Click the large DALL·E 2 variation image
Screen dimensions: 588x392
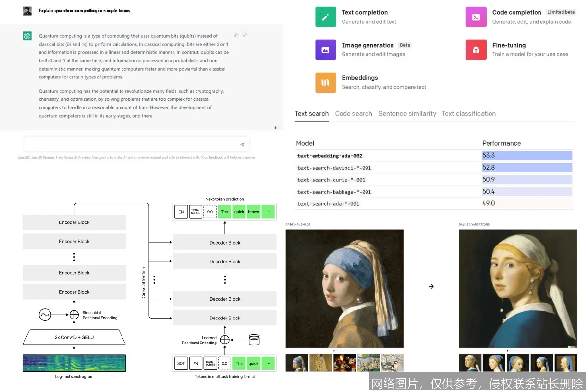(x=517, y=289)
